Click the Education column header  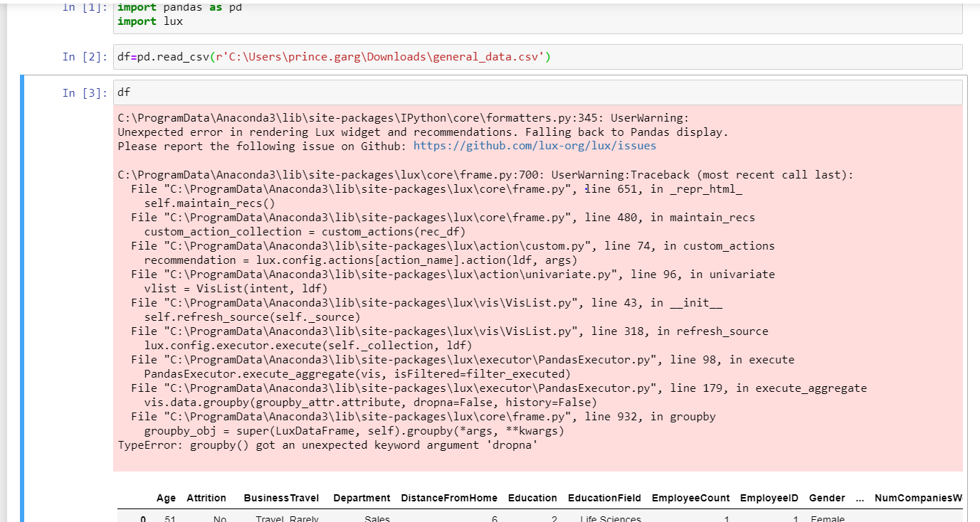(532, 498)
